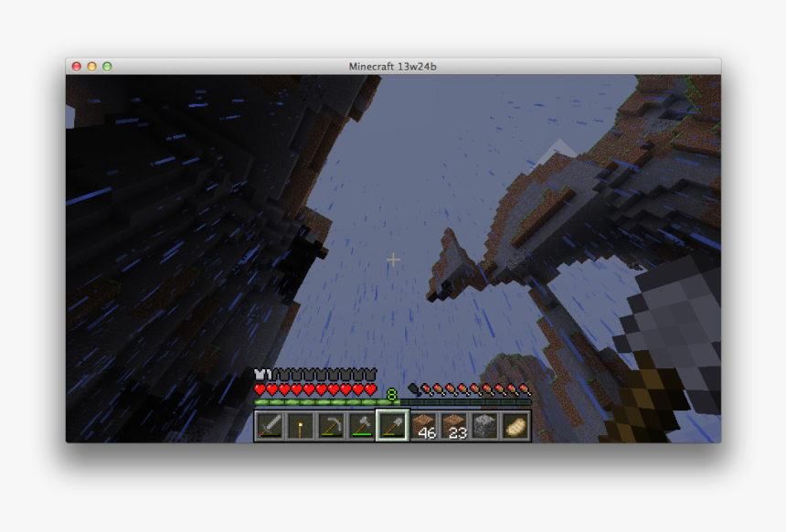Choose the gray cobblestone block slot

(x=484, y=426)
